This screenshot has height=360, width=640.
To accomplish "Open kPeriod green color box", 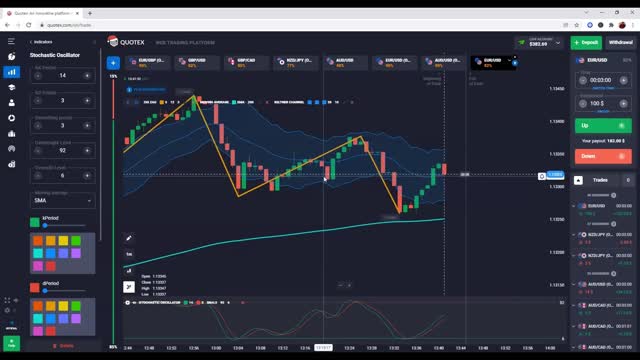I will point(35,222).
